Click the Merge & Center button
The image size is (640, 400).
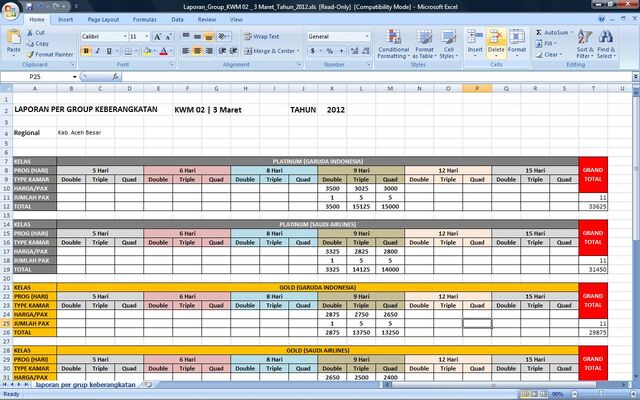point(270,51)
